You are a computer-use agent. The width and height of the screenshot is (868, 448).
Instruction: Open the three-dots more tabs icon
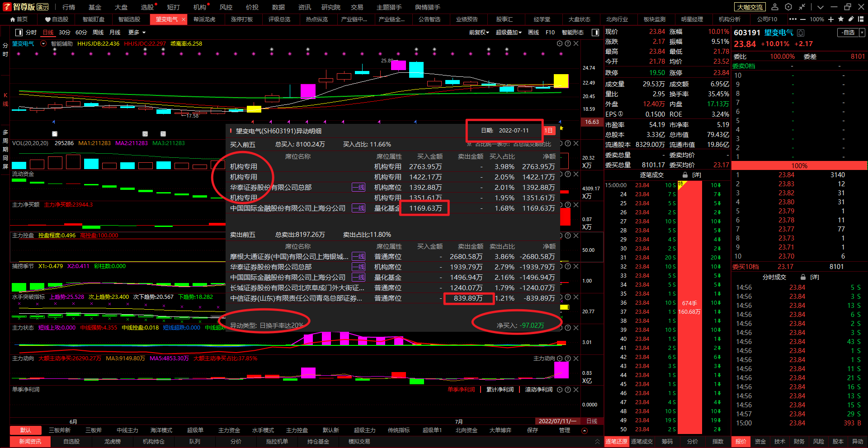pos(793,19)
